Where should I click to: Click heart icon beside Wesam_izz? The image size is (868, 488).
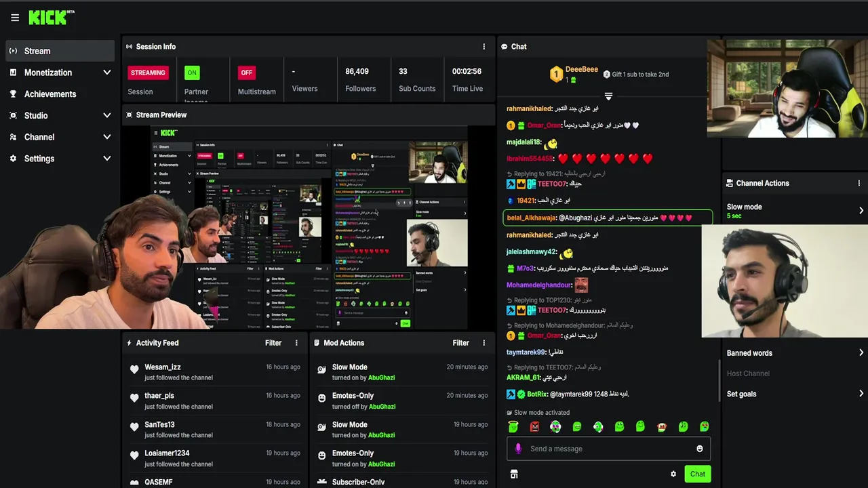(x=134, y=369)
